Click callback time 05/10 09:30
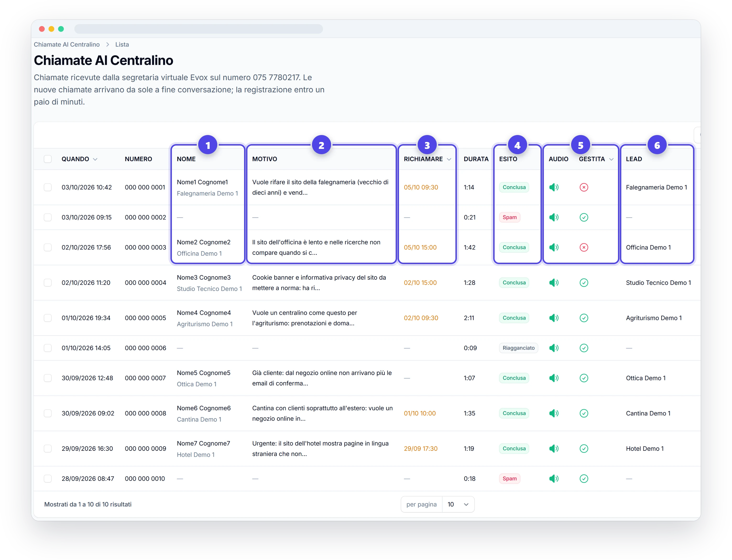 click(x=421, y=187)
